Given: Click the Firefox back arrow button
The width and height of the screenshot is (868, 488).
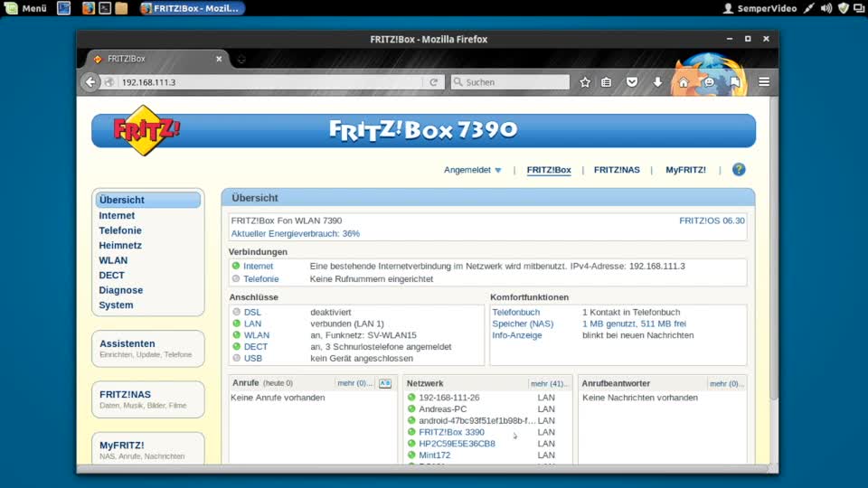Looking at the screenshot, I should [x=90, y=82].
